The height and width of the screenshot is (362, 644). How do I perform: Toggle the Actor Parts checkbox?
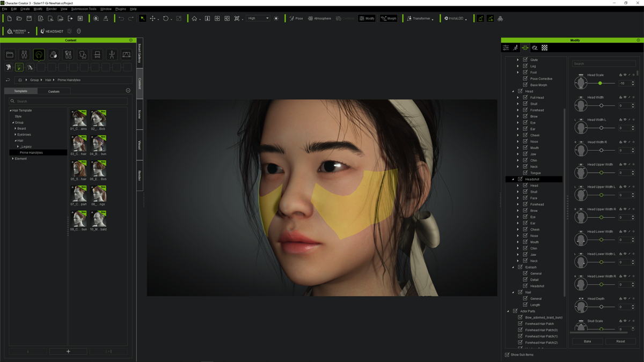[515, 311]
